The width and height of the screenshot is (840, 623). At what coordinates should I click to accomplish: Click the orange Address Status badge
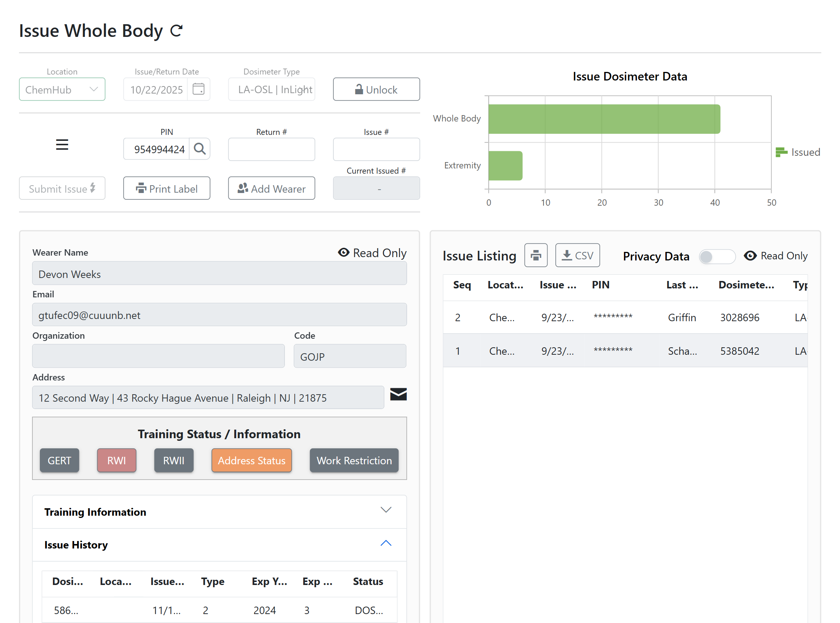[x=251, y=461]
